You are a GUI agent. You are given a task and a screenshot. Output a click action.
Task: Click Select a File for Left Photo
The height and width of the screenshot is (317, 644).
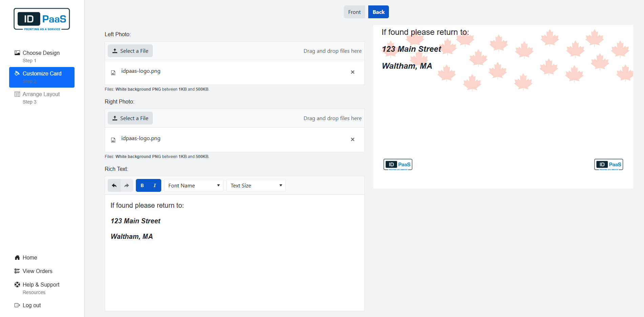click(x=130, y=51)
